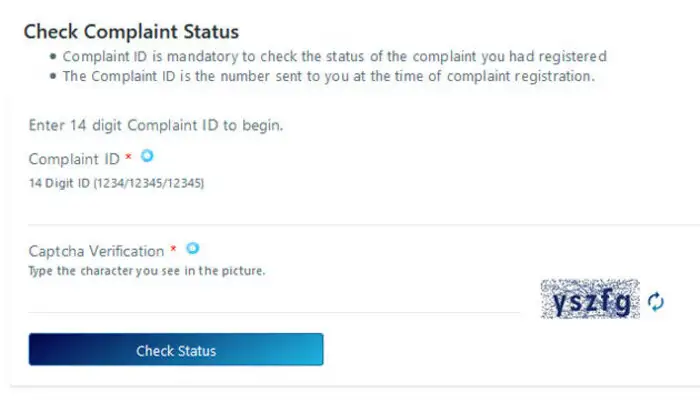Click 'Enter 14 digit Complaint ID to begin' text
This screenshot has height=403, width=700.
pyautogui.click(x=157, y=124)
